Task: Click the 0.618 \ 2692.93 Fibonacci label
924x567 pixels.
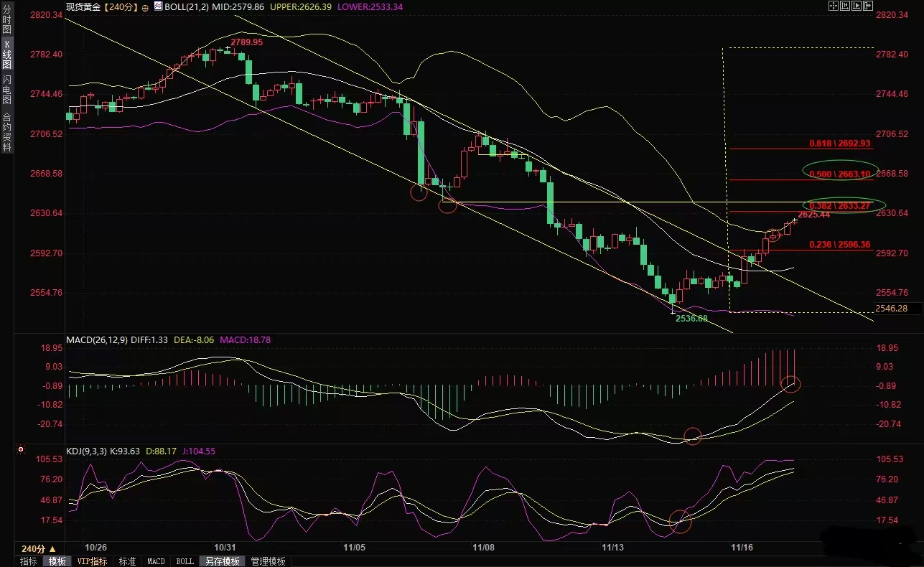Action: tap(839, 143)
